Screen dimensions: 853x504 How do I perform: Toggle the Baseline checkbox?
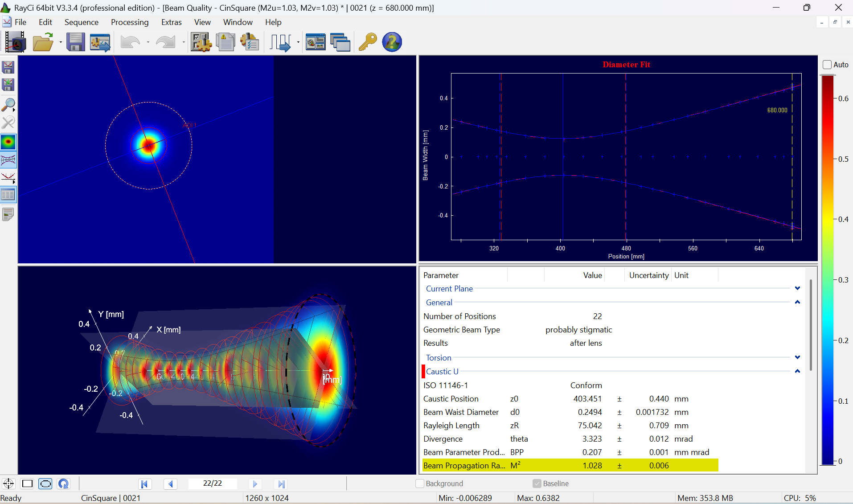tap(537, 484)
